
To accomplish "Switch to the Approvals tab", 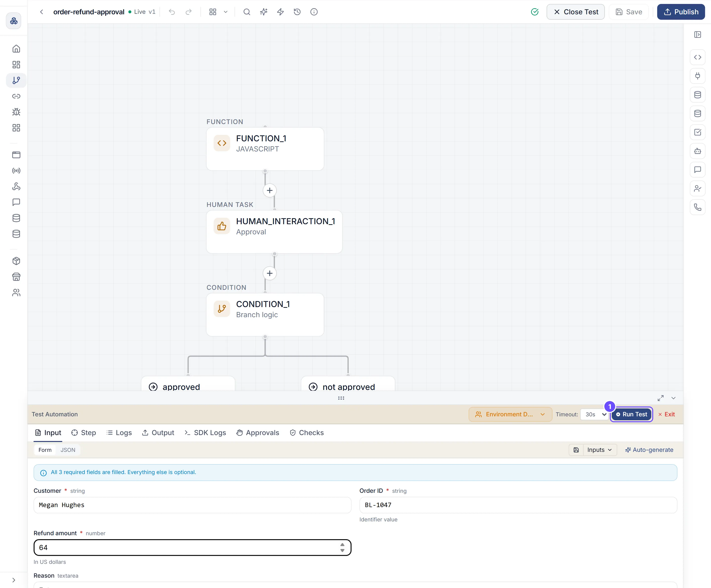I will pos(258,433).
